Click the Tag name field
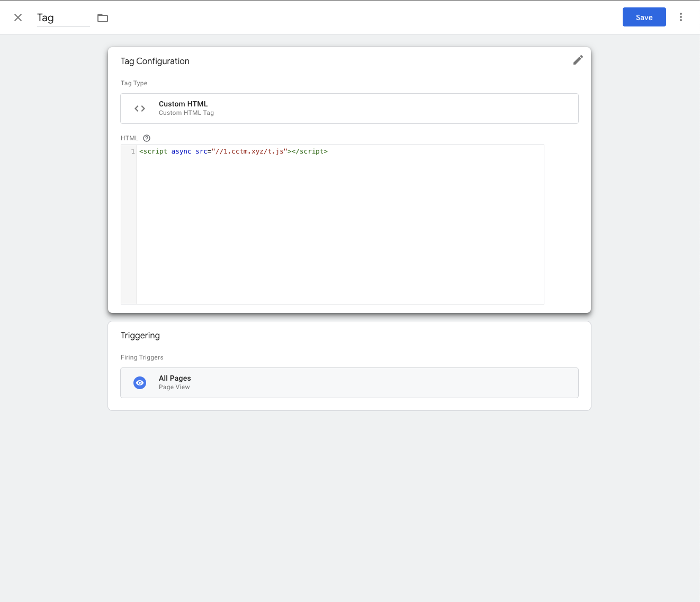The width and height of the screenshot is (700, 602). [x=62, y=18]
